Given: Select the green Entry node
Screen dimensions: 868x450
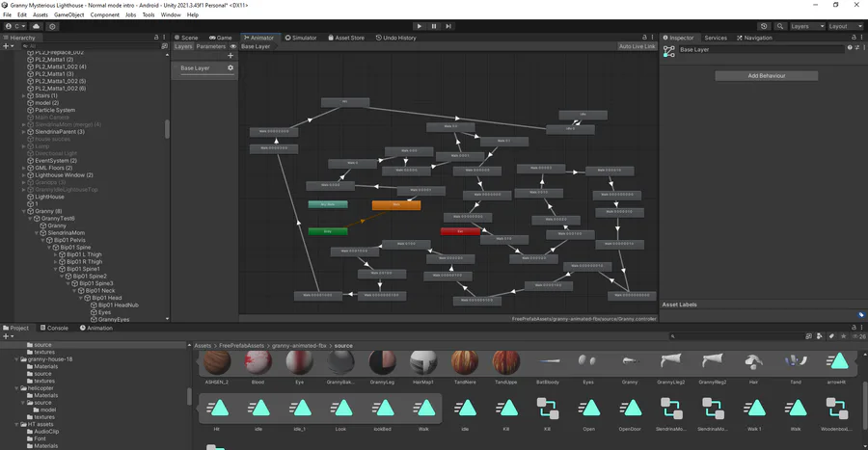Looking at the screenshot, I should pyautogui.click(x=328, y=231).
